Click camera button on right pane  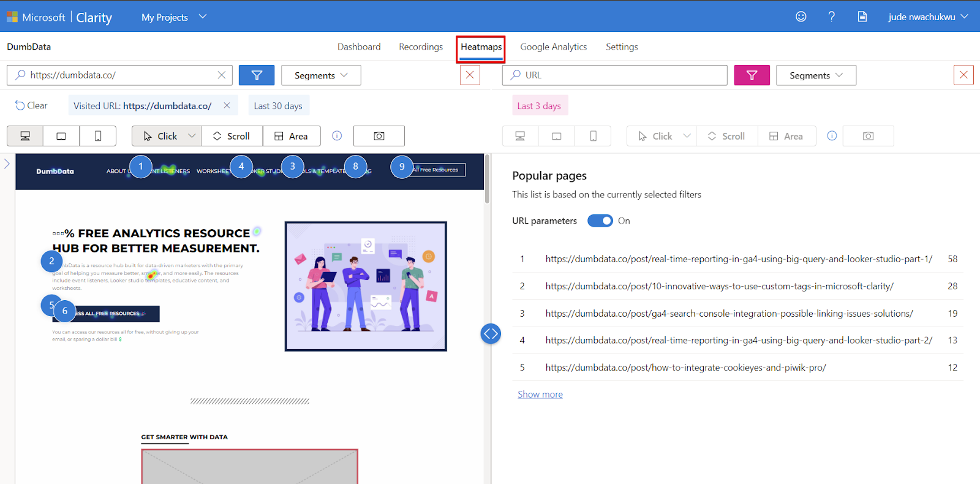(x=869, y=136)
